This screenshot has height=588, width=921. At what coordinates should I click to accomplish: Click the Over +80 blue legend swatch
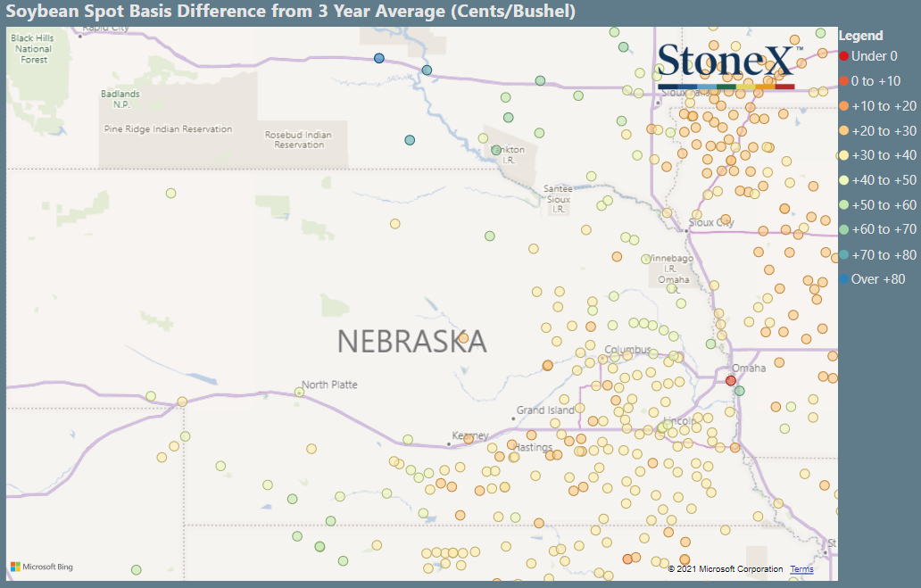(844, 279)
